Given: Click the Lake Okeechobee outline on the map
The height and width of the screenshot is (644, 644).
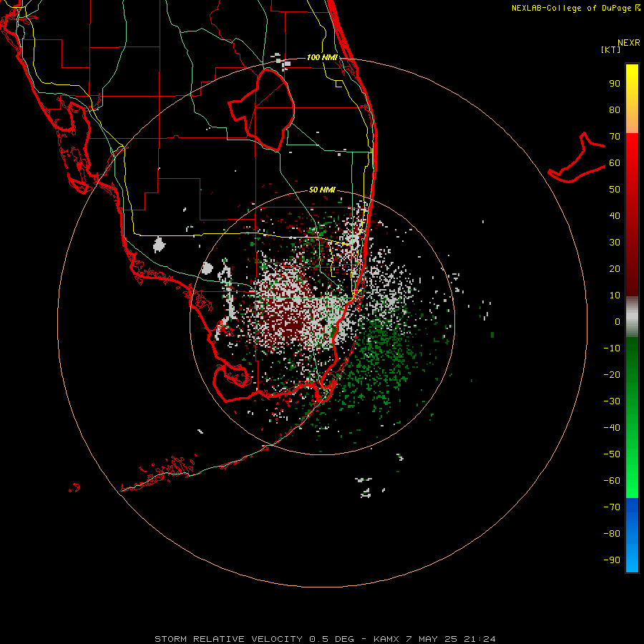Looking at the screenshot, I should [x=261, y=109].
